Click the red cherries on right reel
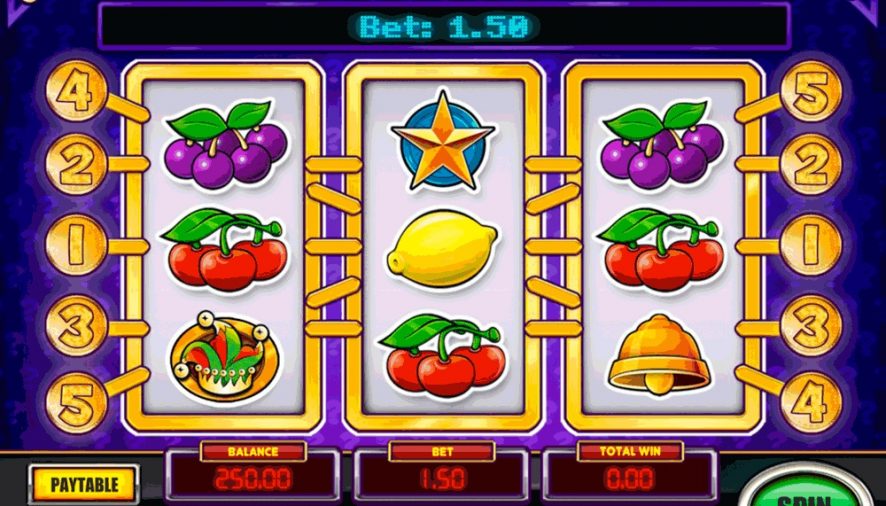The width and height of the screenshot is (886, 506). coord(659,250)
